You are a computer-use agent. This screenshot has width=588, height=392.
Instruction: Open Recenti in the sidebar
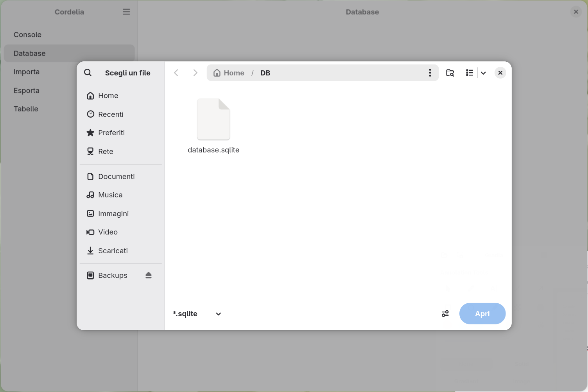(121, 115)
